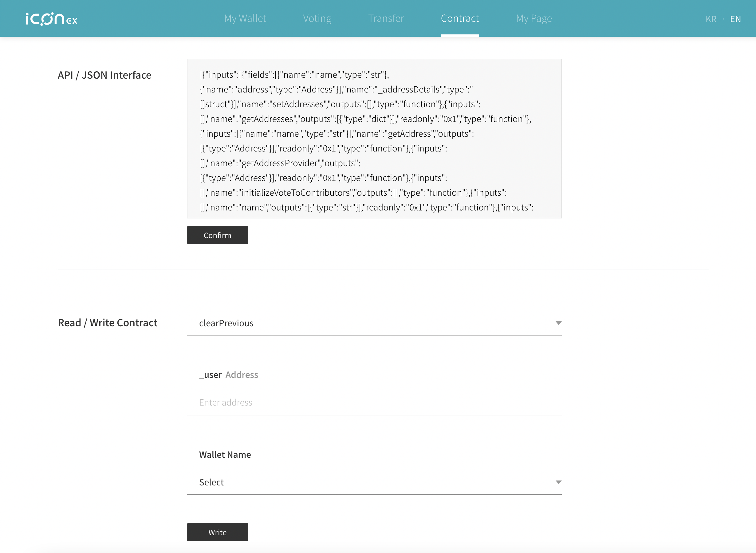Switch language to KR
The width and height of the screenshot is (756, 553).
coord(711,19)
